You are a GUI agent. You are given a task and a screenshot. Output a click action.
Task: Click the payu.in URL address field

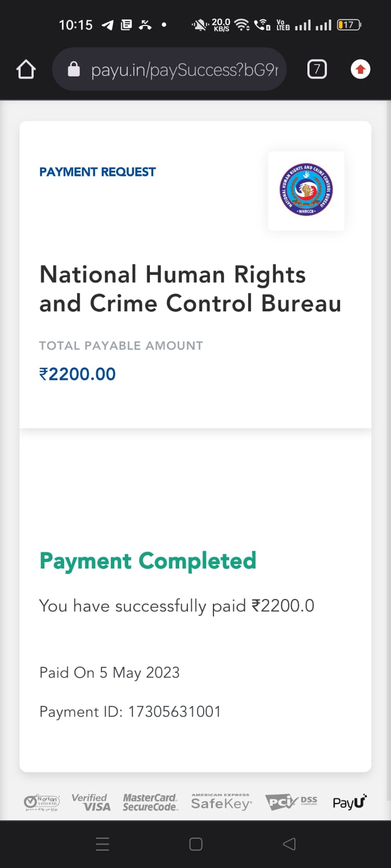185,69
